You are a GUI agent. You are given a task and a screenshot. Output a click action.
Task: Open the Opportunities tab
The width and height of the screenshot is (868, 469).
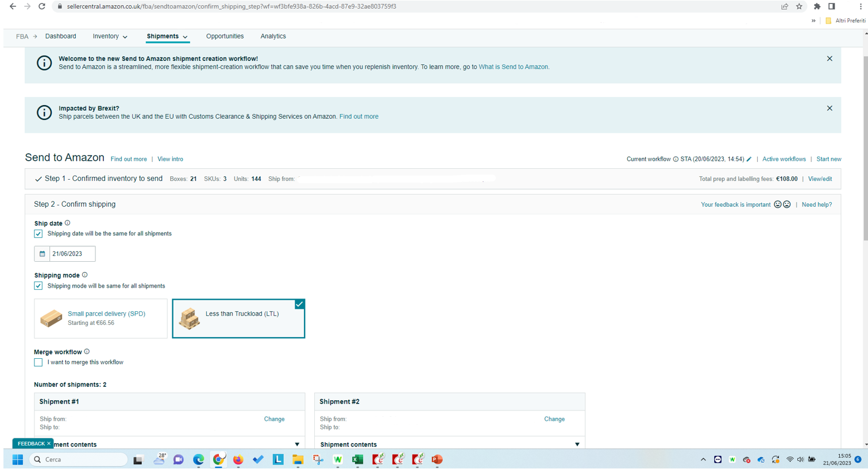[x=225, y=36]
